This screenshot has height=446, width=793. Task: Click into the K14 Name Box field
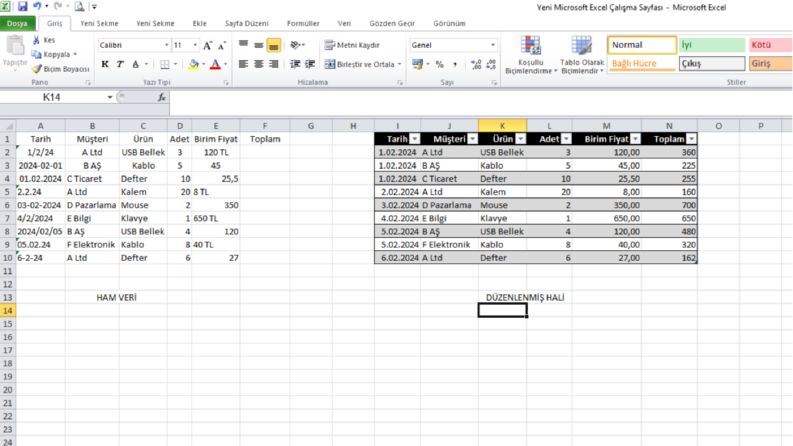coord(52,97)
